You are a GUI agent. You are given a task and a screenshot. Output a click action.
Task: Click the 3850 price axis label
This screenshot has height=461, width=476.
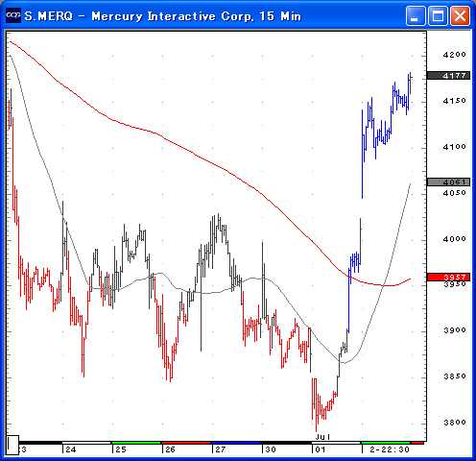454,376
